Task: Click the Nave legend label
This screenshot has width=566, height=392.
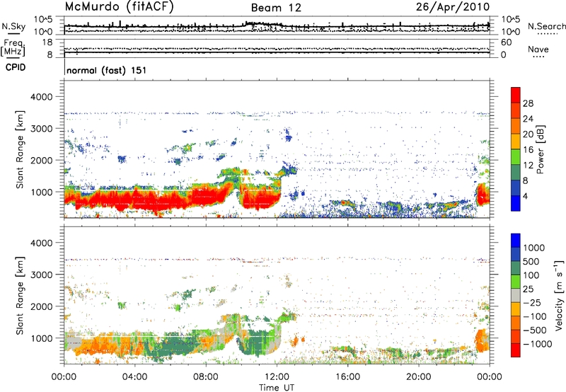Action: tap(538, 49)
